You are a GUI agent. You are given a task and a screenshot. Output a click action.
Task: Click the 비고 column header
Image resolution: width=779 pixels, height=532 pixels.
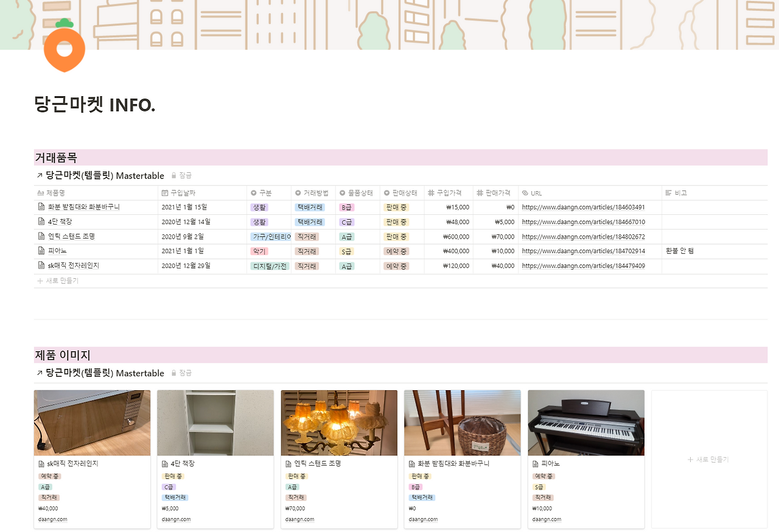(714, 193)
